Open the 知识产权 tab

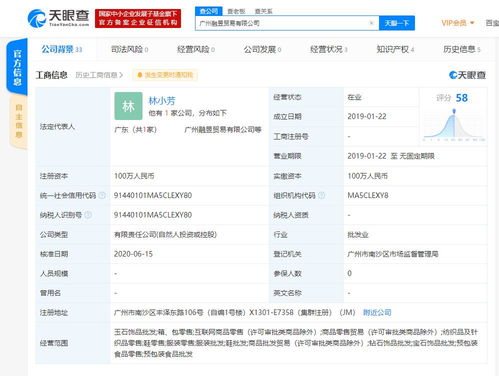[x=395, y=49]
